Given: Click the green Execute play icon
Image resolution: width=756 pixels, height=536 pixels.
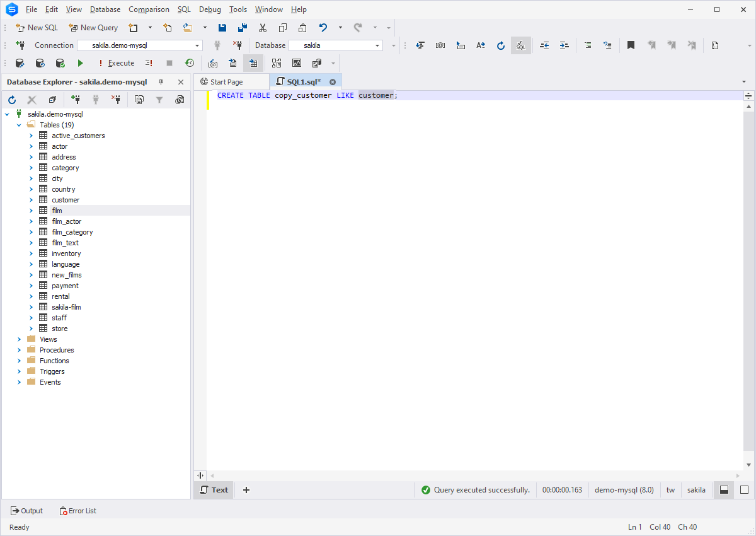Looking at the screenshot, I should (80, 63).
